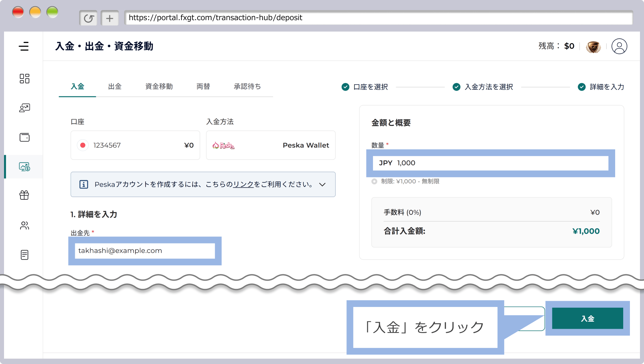Click the user profile avatar icon

click(619, 46)
